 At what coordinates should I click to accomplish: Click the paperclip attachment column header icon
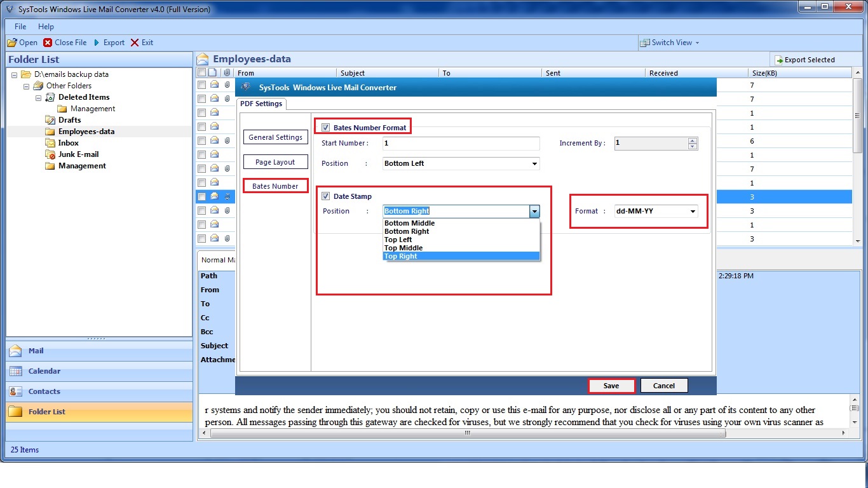click(x=227, y=73)
